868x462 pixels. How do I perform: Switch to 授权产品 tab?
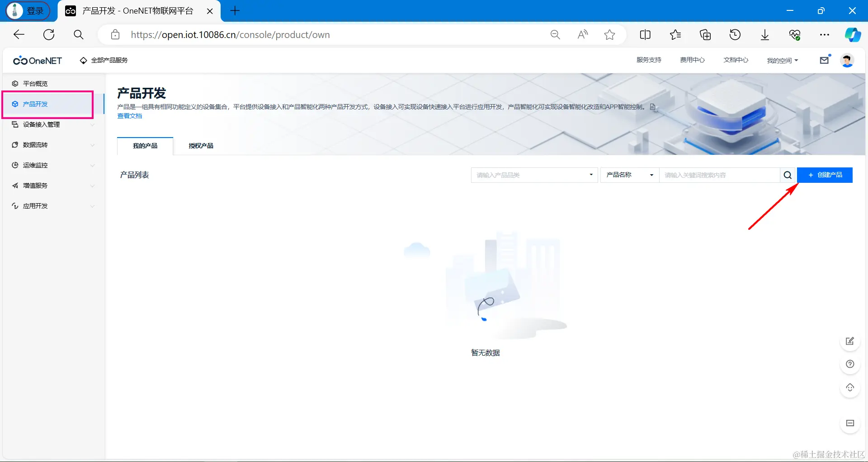tap(201, 146)
